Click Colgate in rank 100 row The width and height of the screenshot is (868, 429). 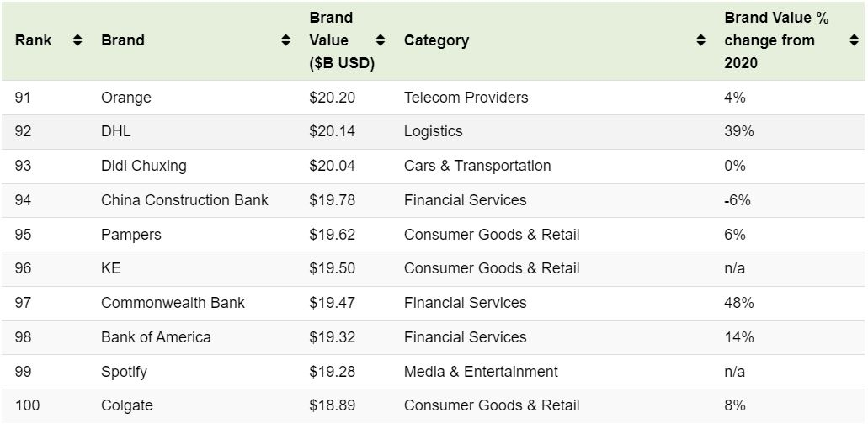click(x=127, y=405)
